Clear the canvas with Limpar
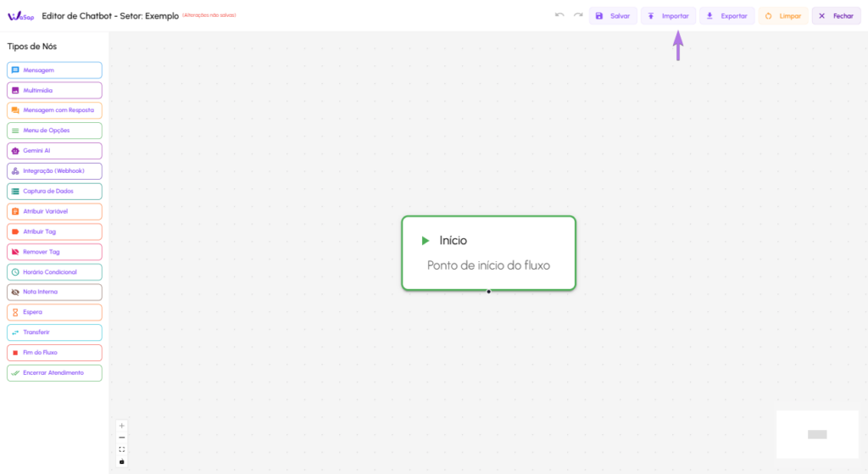Image resolution: width=868 pixels, height=474 pixels. [782, 16]
